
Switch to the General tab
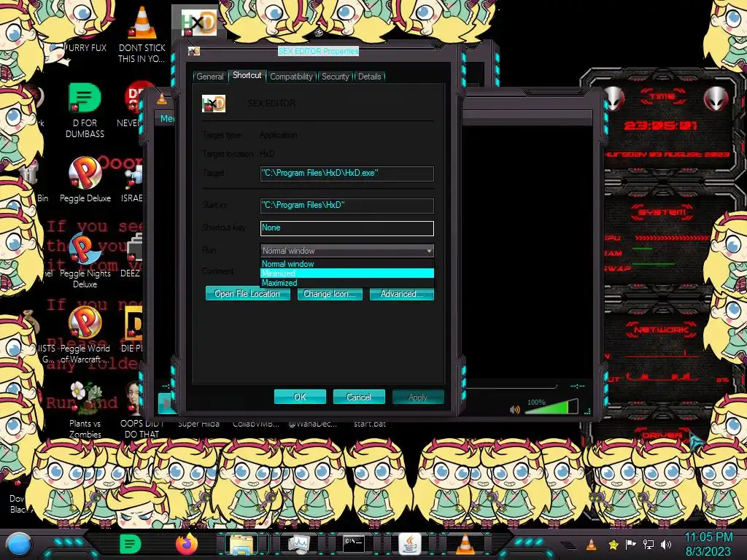pyautogui.click(x=209, y=77)
